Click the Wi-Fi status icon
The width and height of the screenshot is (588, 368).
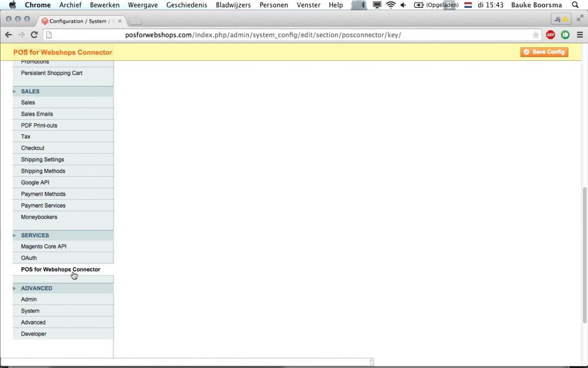pos(391,5)
